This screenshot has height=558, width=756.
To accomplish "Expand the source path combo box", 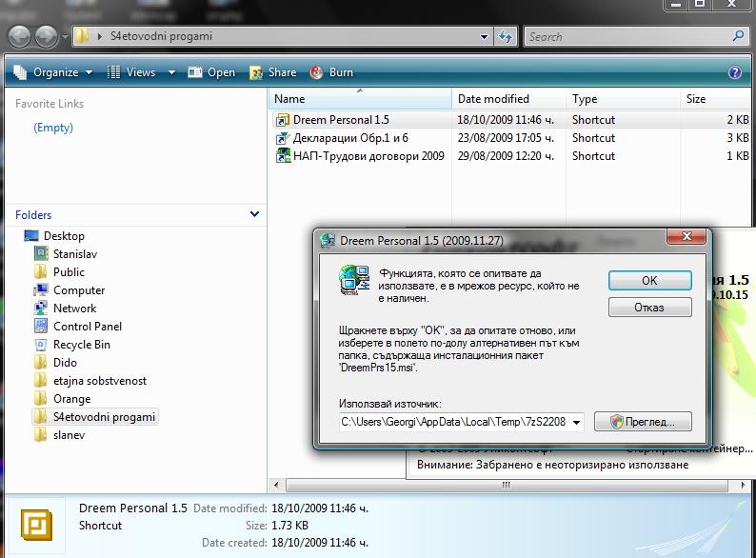I will coord(576,422).
